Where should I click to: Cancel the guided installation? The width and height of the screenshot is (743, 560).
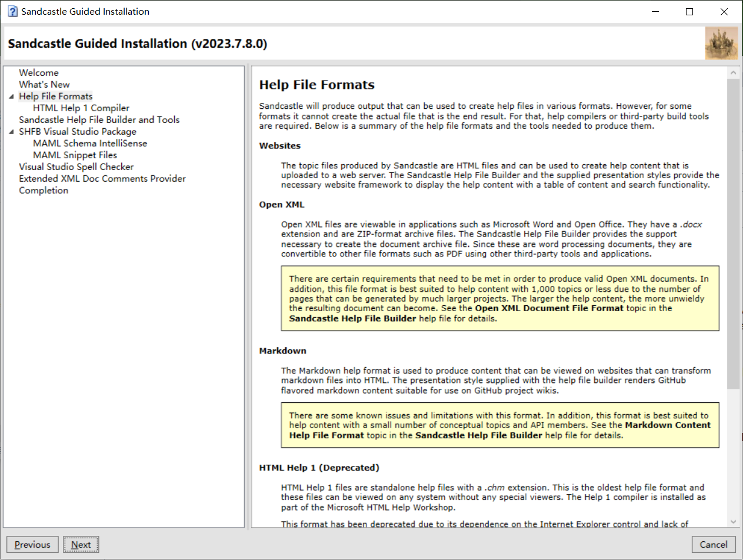point(714,545)
